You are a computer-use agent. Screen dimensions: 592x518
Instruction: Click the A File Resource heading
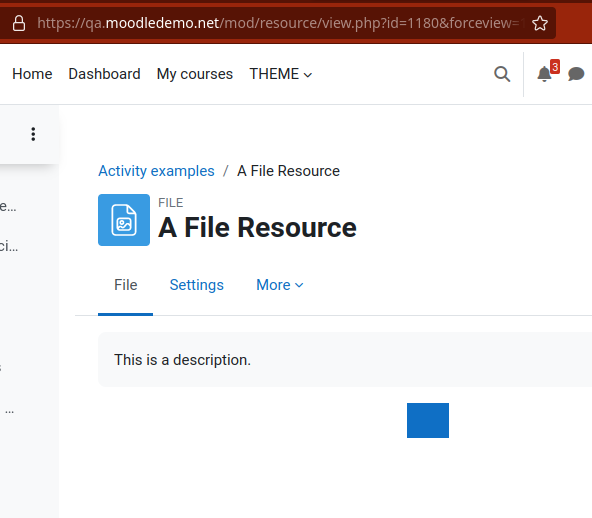(x=257, y=228)
